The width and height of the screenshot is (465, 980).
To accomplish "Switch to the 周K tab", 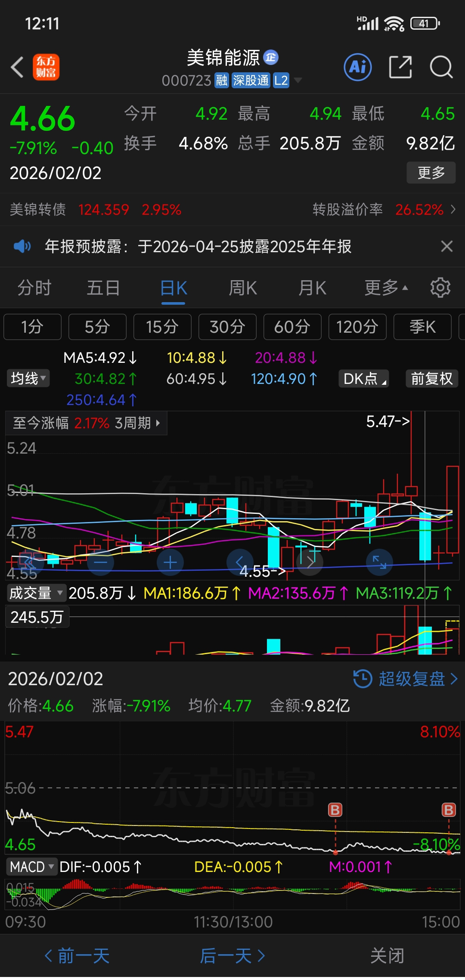I will point(243,288).
